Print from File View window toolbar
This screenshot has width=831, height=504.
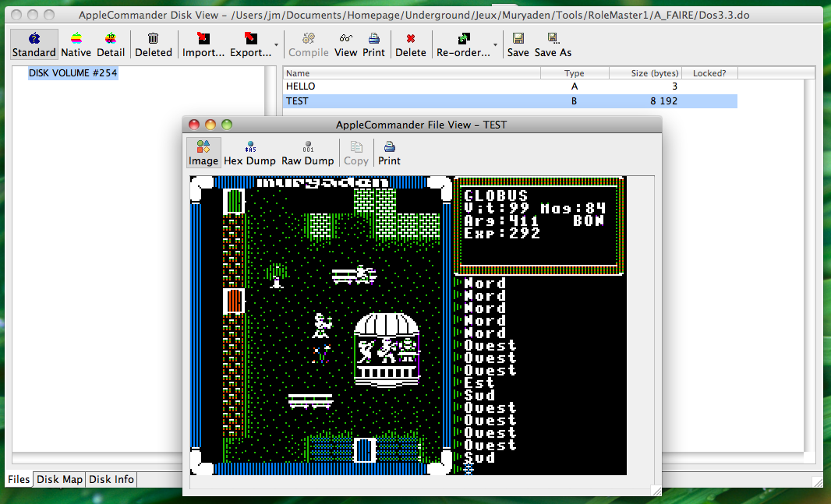click(x=389, y=153)
